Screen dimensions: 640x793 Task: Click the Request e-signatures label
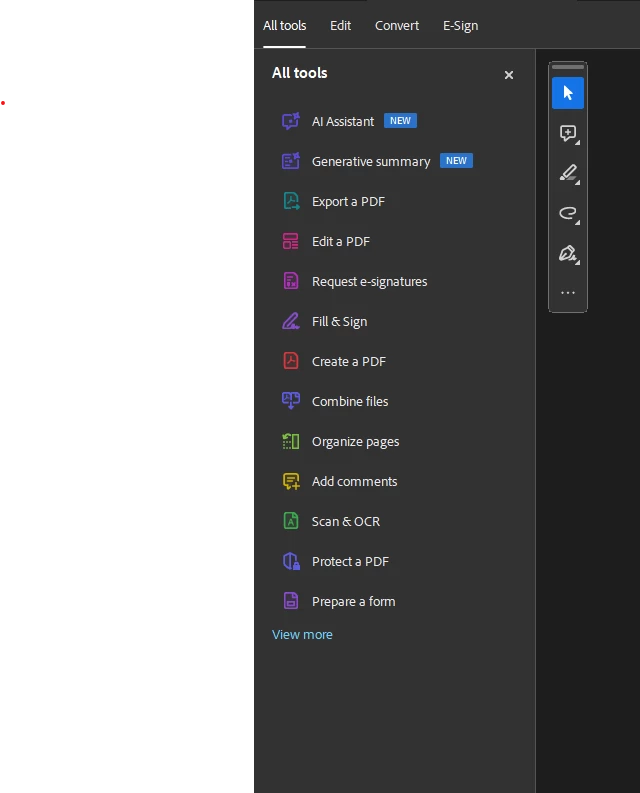click(369, 282)
